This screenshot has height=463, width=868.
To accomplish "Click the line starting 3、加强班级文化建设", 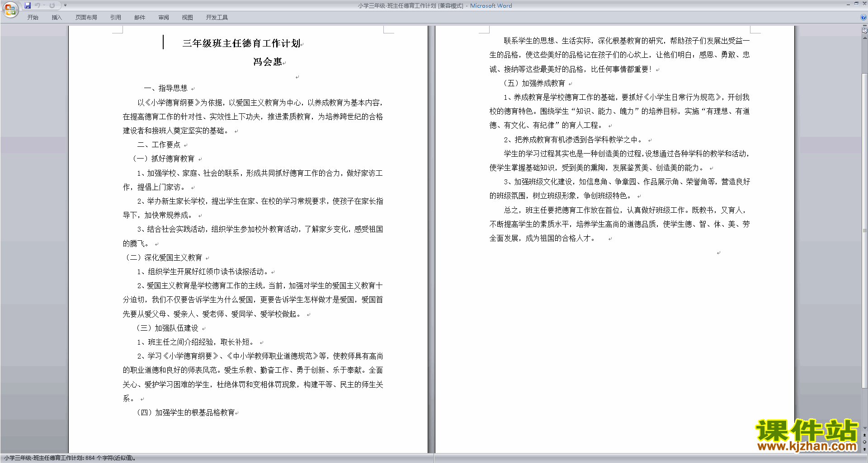I will tap(627, 182).
